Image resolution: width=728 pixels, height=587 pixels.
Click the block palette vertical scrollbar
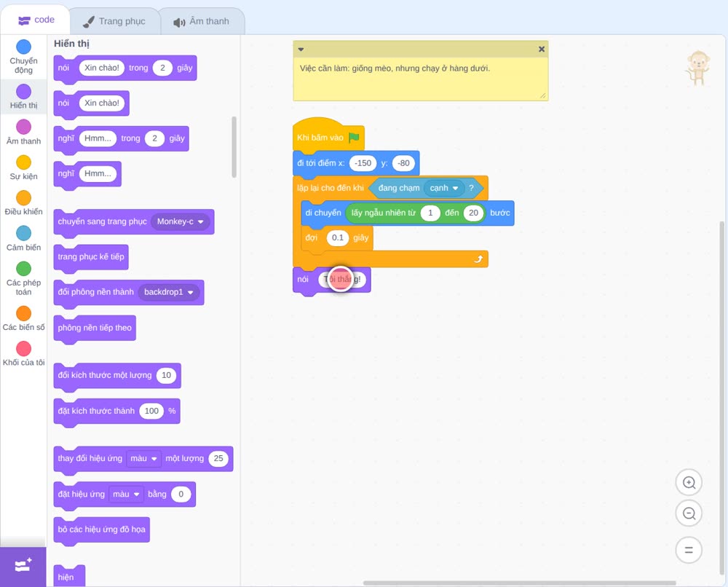click(234, 147)
